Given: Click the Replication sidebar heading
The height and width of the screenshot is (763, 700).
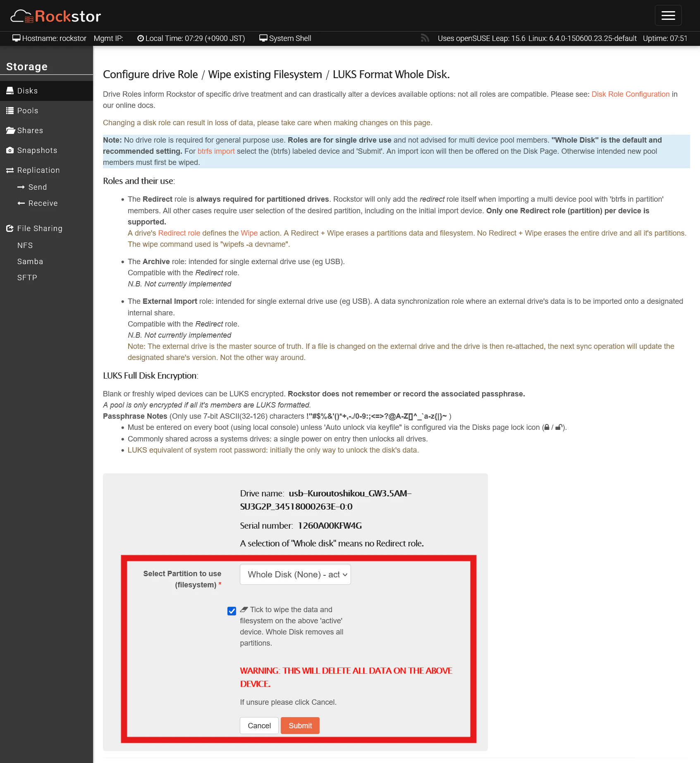Looking at the screenshot, I should [x=38, y=170].
